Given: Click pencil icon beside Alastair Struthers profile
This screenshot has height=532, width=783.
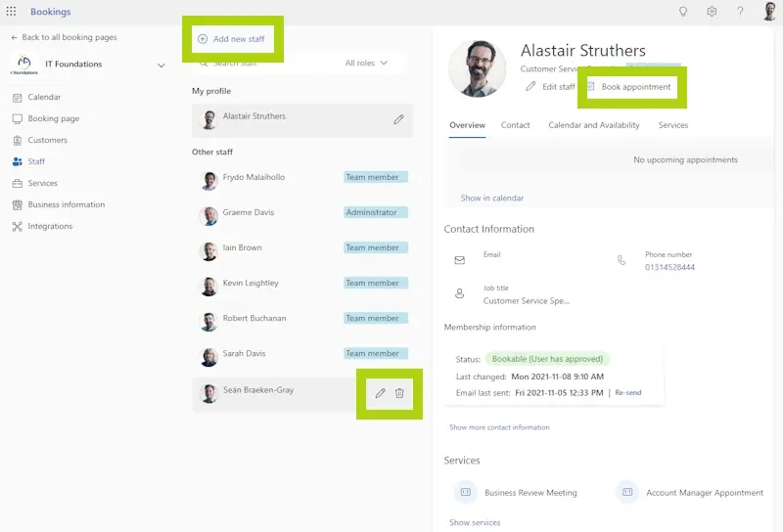Looking at the screenshot, I should point(398,119).
